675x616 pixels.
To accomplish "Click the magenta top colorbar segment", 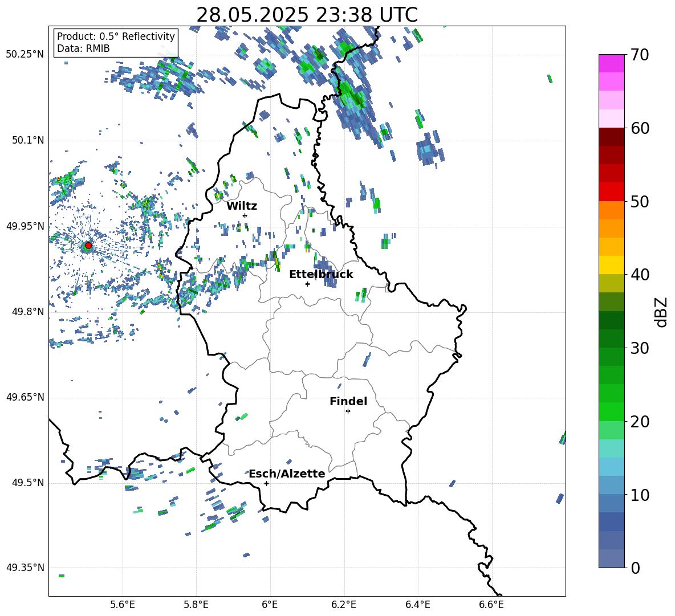I will [612, 63].
